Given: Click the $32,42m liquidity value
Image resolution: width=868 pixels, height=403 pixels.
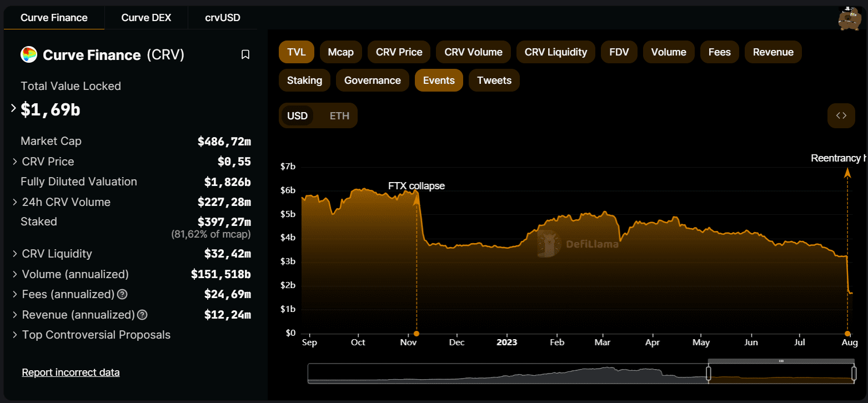Looking at the screenshot, I should click(228, 254).
